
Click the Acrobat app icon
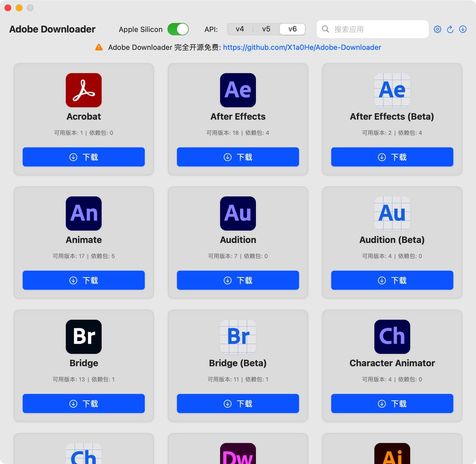click(x=83, y=90)
